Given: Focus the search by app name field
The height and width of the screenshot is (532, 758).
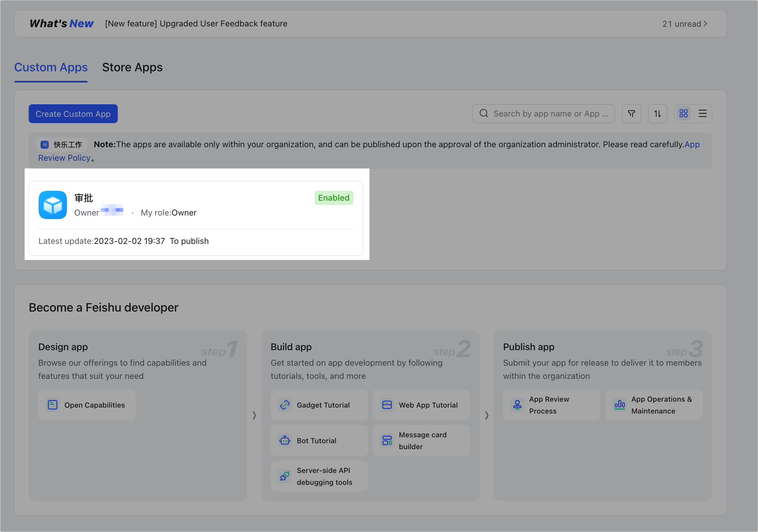Looking at the screenshot, I should coord(550,114).
